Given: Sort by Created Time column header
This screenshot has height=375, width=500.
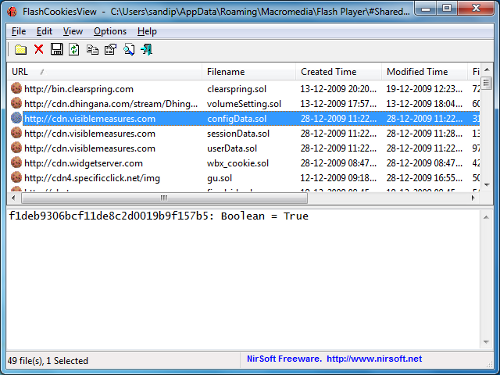Looking at the screenshot, I should [338, 72].
